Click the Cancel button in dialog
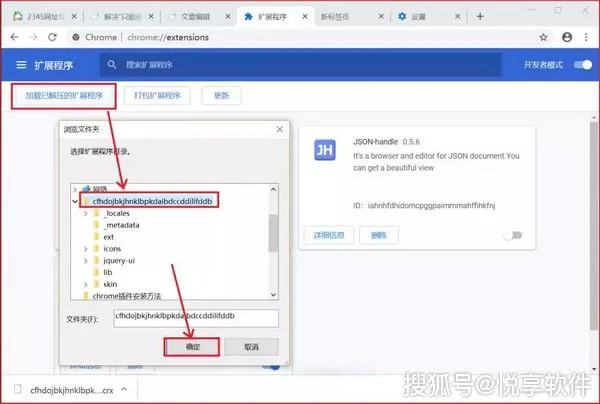 click(251, 347)
